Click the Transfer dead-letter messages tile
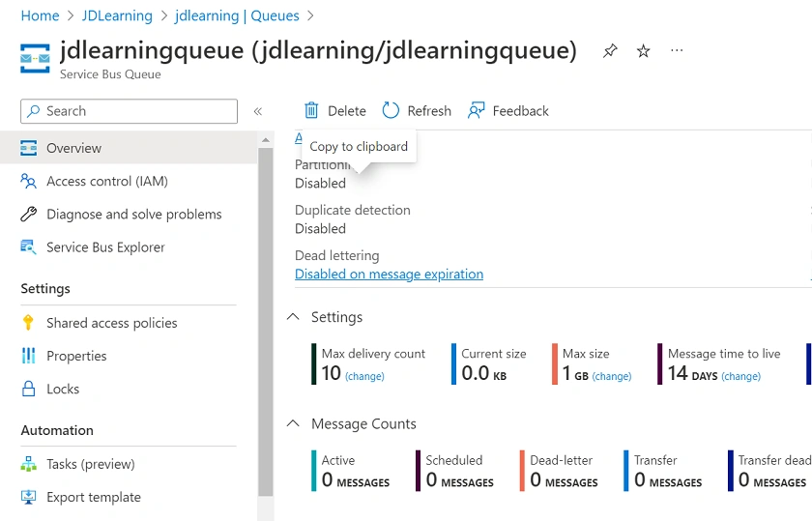Screen dimensions: 812x521 (770, 471)
